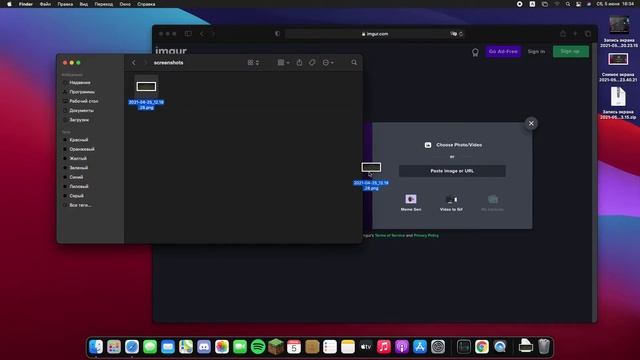Open Finder icon view switcher

pos(253,62)
